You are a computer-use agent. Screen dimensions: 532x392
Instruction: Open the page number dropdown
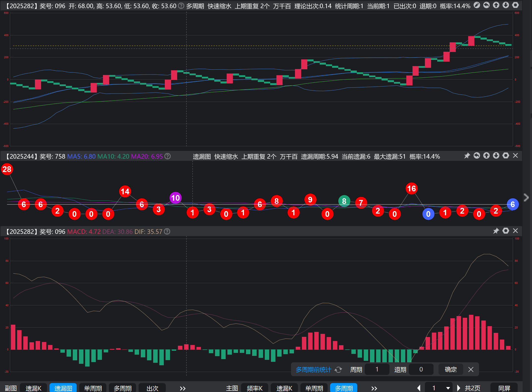coord(448,388)
